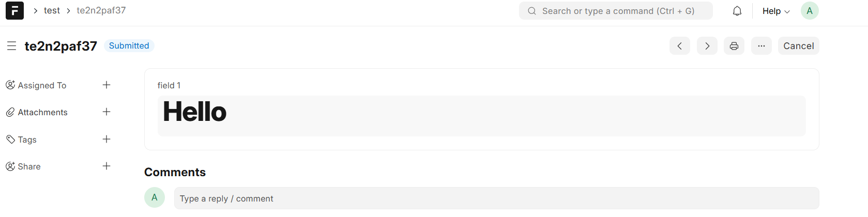Add an assignee with plus icon
Viewport: 868px width, 217px height.
click(x=106, y=85)
